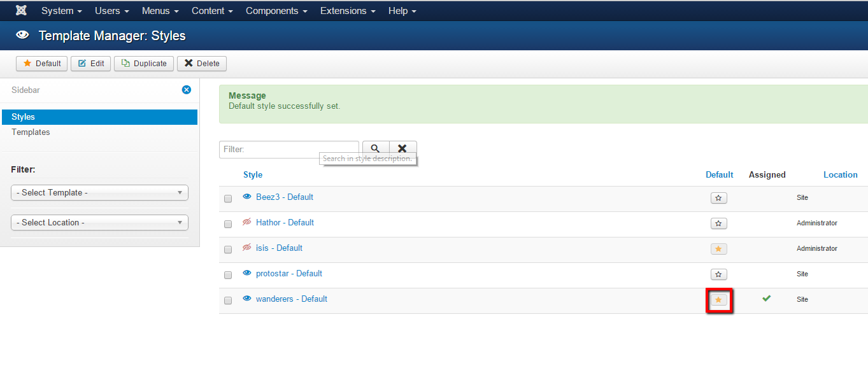
Task: Click the isis default star icon
Action: pos(718,249)
